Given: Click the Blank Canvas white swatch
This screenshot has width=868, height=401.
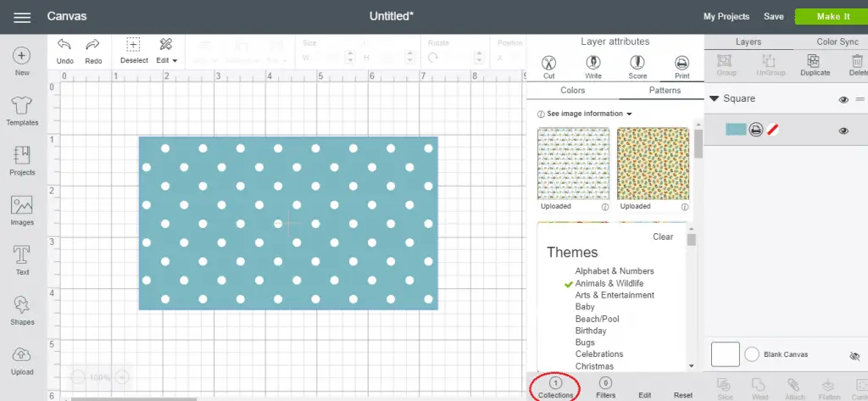Looking at the screenshot, I should click(x=725, y=354).
